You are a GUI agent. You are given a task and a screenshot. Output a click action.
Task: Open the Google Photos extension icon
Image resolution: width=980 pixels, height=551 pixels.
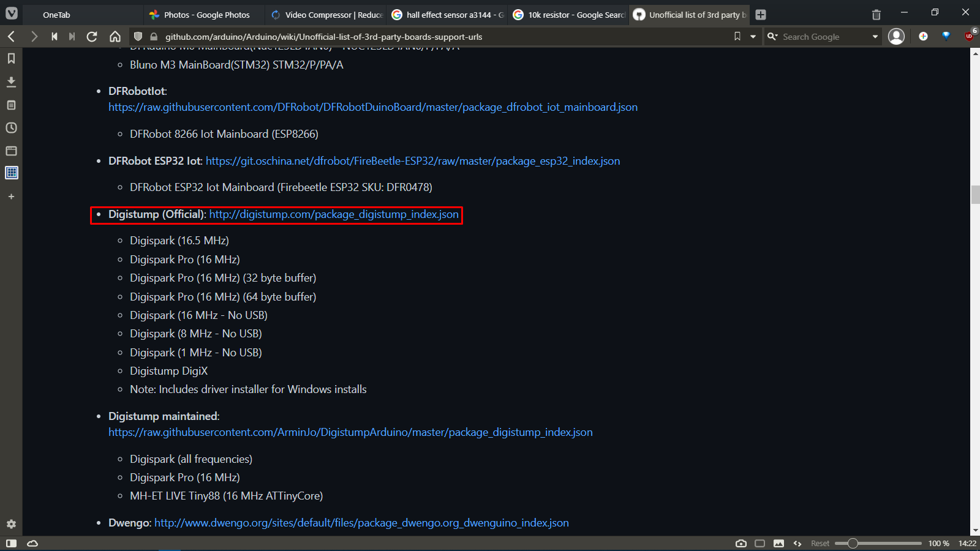(923, 37)
